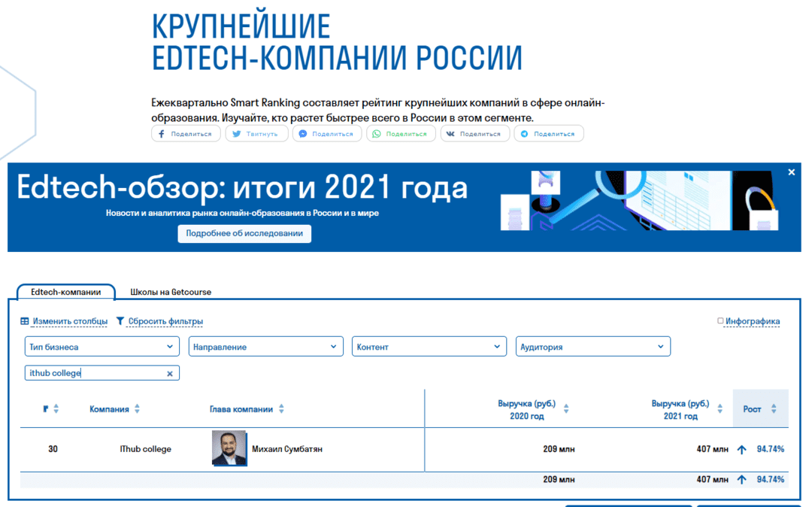Tweet the page with Твитнуть button
The height and width of the screenshot is (507, 812).
pos(257,134)
